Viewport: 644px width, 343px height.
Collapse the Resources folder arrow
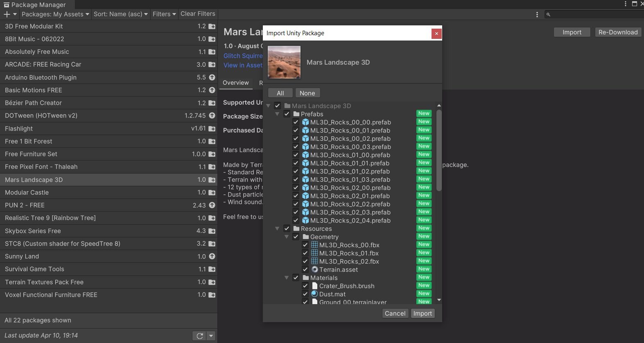[278, 228]
